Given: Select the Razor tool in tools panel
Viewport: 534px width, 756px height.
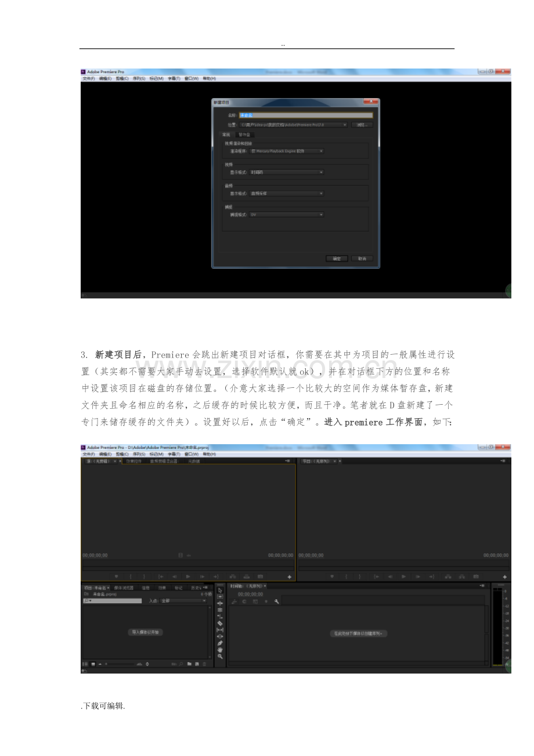Looking at the screenshot, I should click(x=220, y=623).
